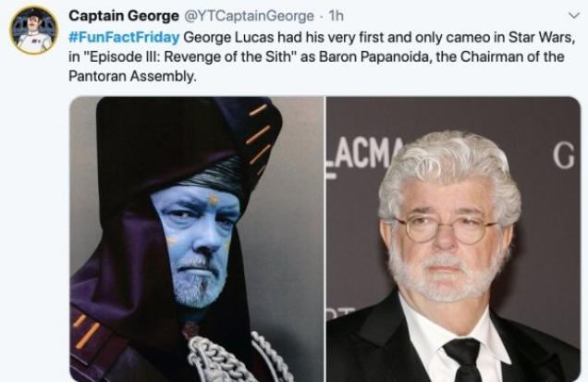
Task: Open the tweet options chevron arrow
Action: pyautogui.click(x=574, y=16)
